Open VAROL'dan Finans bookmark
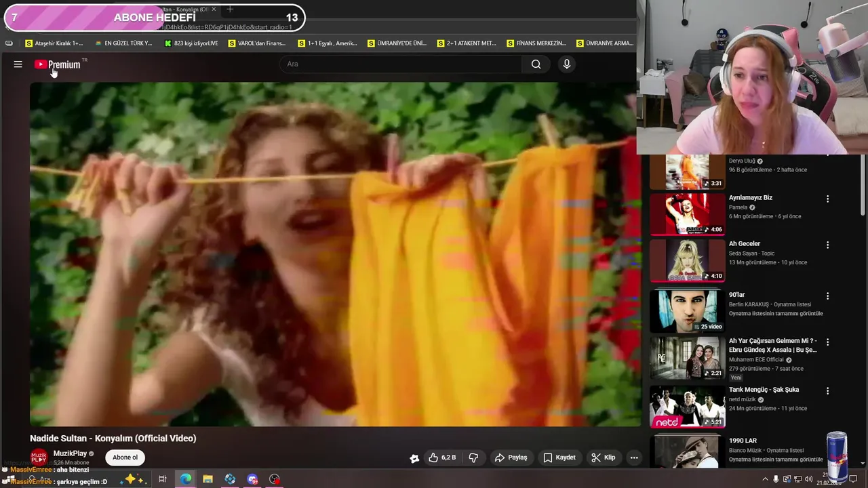868x488 pixels. point(257,43)
